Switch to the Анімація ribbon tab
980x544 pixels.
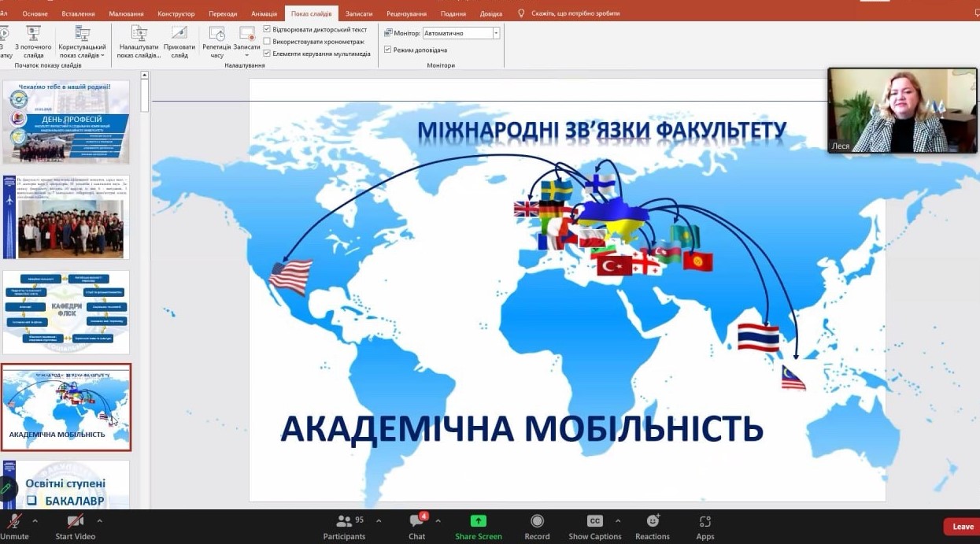tap(264, 13)
